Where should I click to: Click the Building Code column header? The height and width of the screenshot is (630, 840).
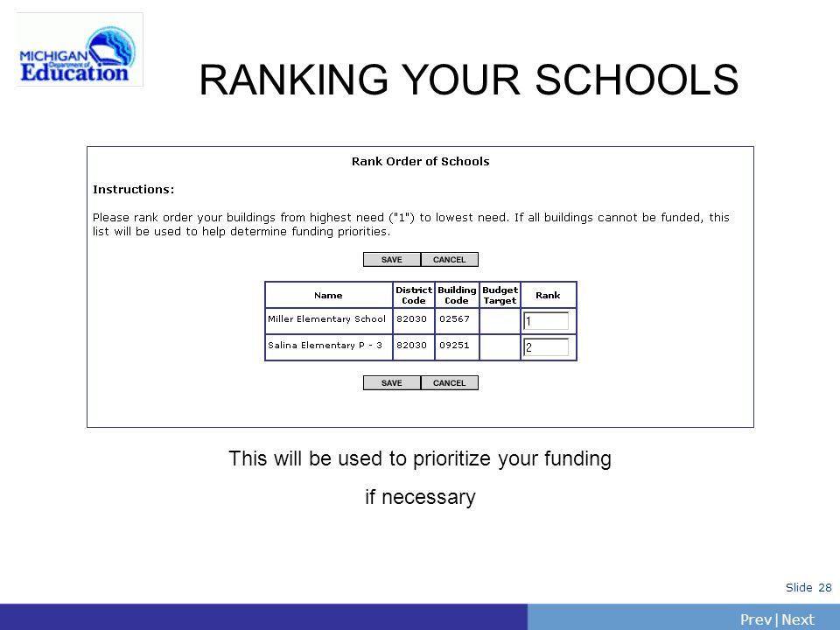tap(457, 295)
